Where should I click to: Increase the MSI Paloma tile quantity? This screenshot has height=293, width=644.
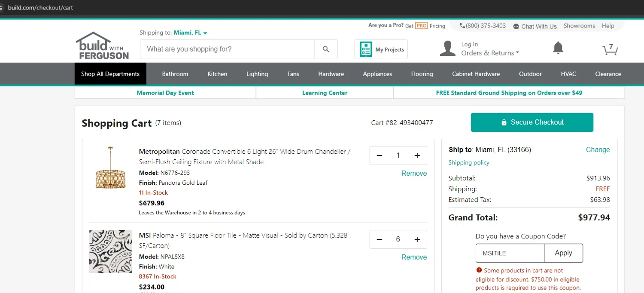pos(417,239)
